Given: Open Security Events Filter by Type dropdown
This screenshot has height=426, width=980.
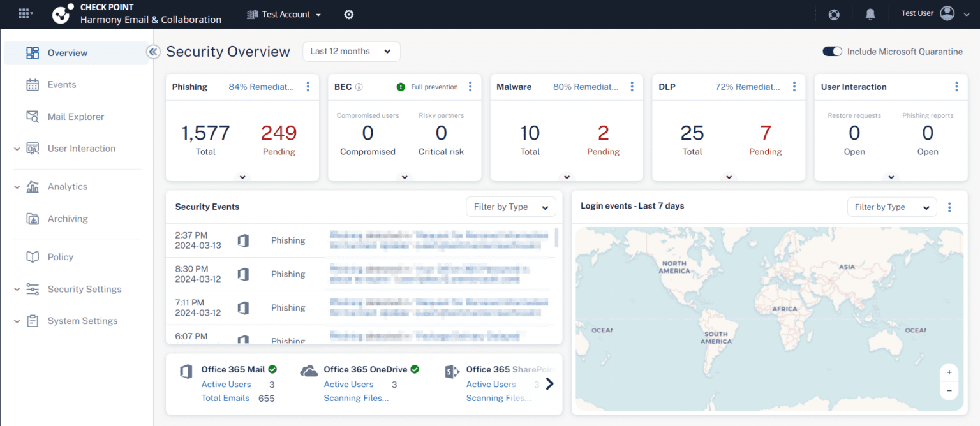Looking at the screenshot, I should coord(510,207).
